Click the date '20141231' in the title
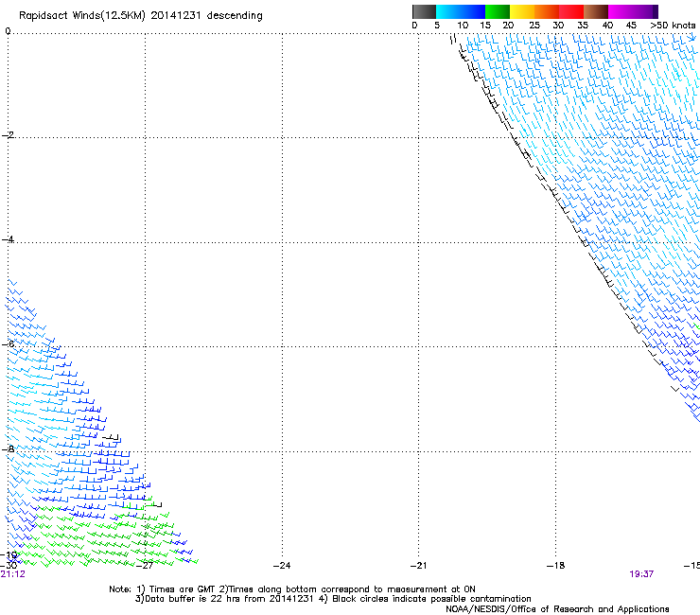This screenshot has width=700, height=615. click(x=176, y=15)
